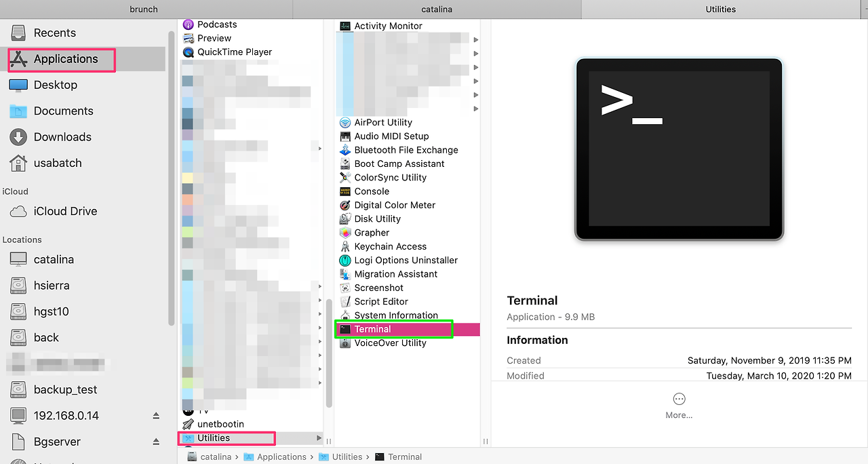Screen dimensions: 868x464
Task: Switch to the brunch tab
Action: click(144, 9)
